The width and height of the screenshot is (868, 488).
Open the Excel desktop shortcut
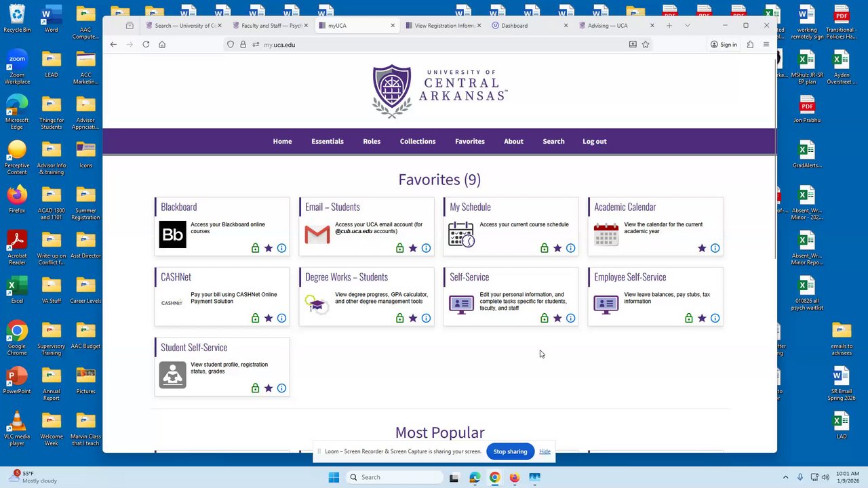coord(17,289)
